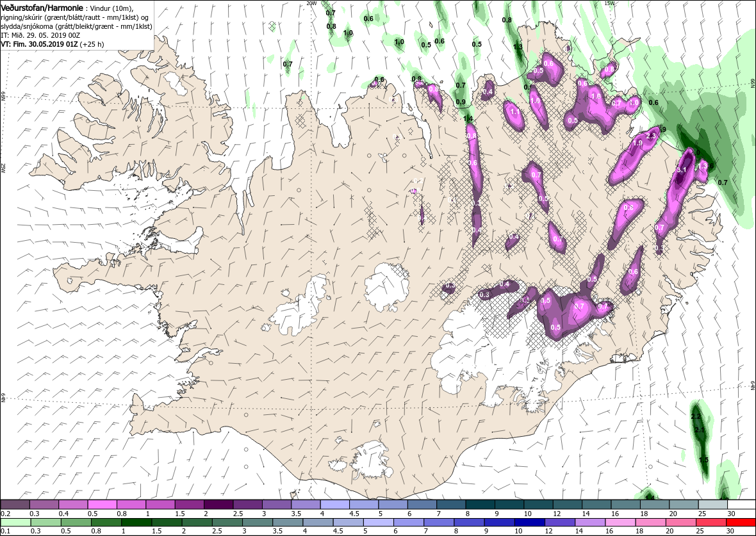Viewport: 756px width, 536px height.
Task: Choose the pale grey 25 swatch in upper legend
Action: tap(712, 505)
